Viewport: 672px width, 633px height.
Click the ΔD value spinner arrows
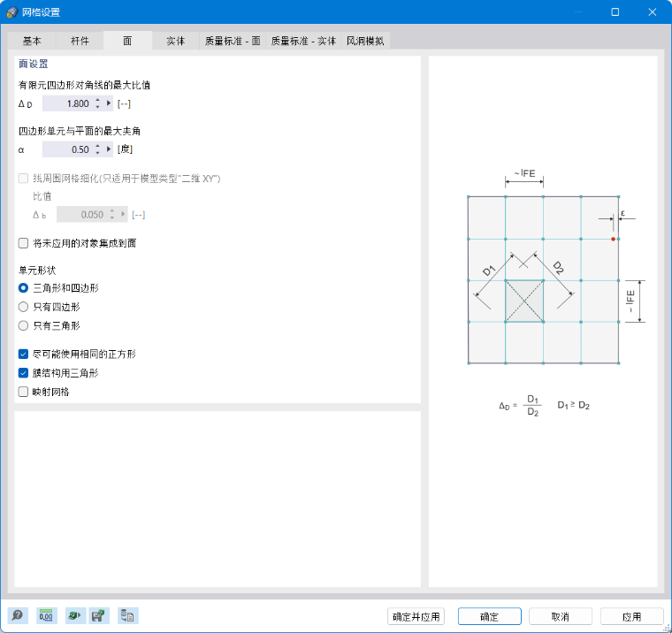click(x=98, y=103)
